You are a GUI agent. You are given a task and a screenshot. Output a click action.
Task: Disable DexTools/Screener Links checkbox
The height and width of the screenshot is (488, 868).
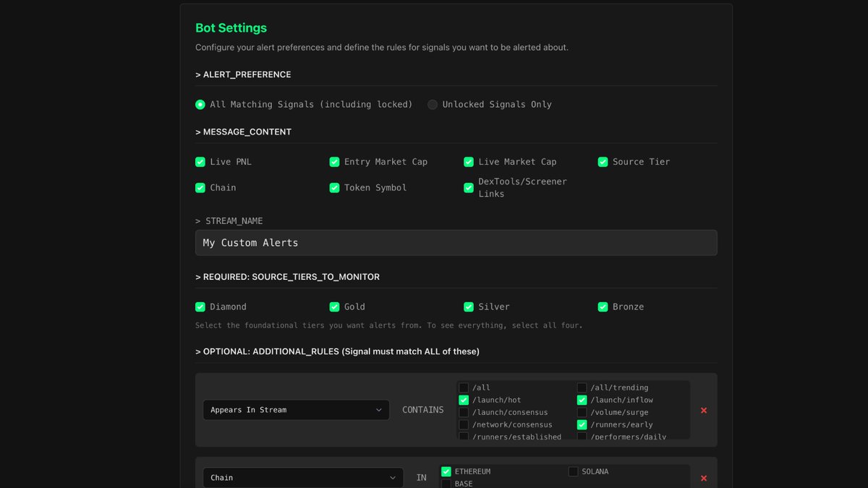(469, 188)
